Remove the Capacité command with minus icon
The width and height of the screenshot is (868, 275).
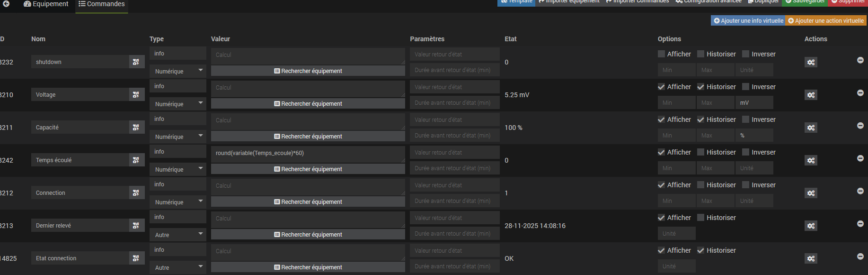[860, 126]
